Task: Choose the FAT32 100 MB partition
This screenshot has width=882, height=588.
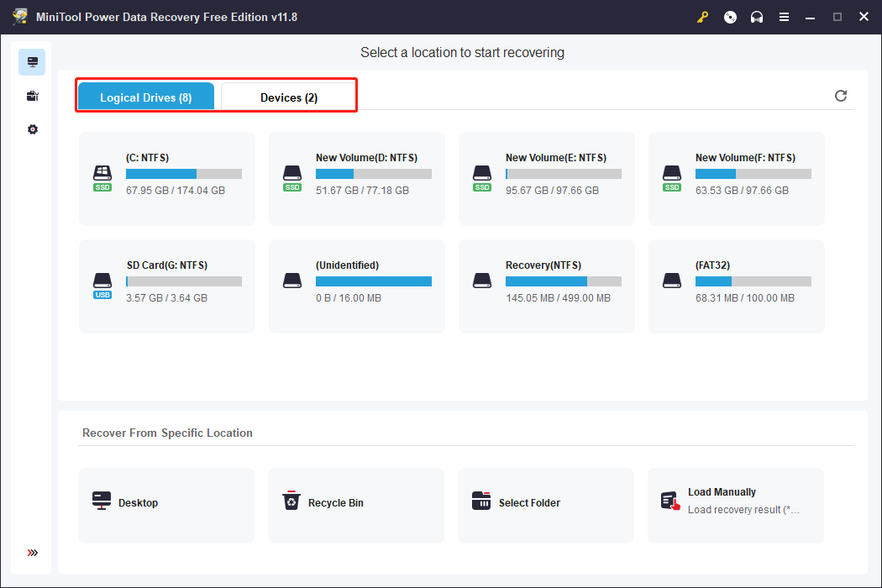Action: click(x=736, y=286)
